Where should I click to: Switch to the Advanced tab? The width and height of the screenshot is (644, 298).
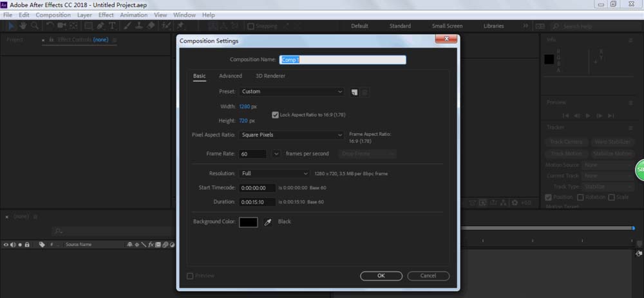pyautogui.click(x=231, y=76)
